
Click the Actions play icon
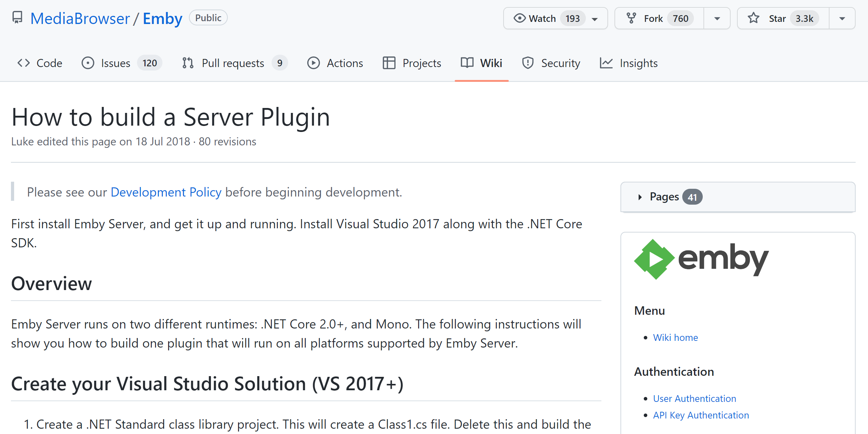click(x=313, y=63)
